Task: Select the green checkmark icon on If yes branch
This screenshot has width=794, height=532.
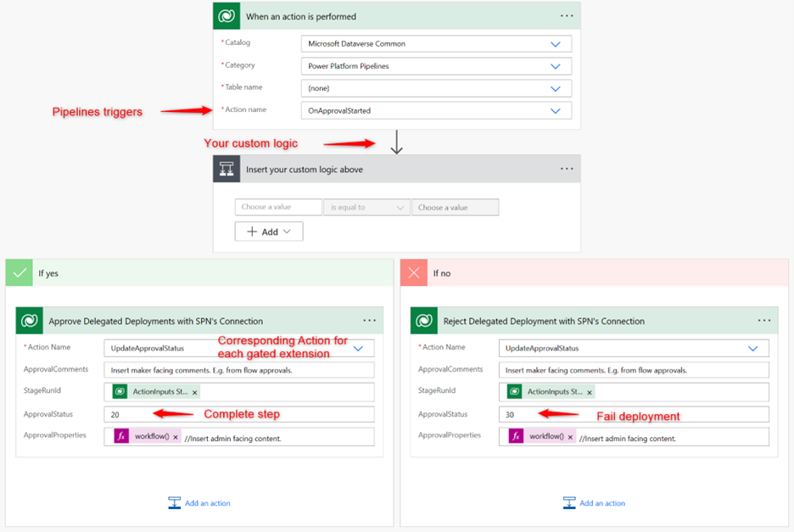Action: pos(19,272)
